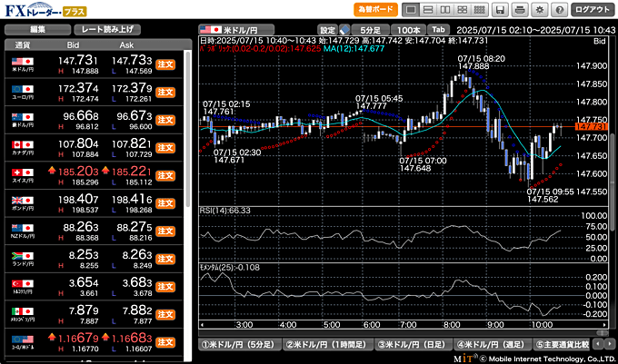This screenshot has width=618, height=364.
Task: Click 注文 for the EUR/USD row
Action: [165, 342]
